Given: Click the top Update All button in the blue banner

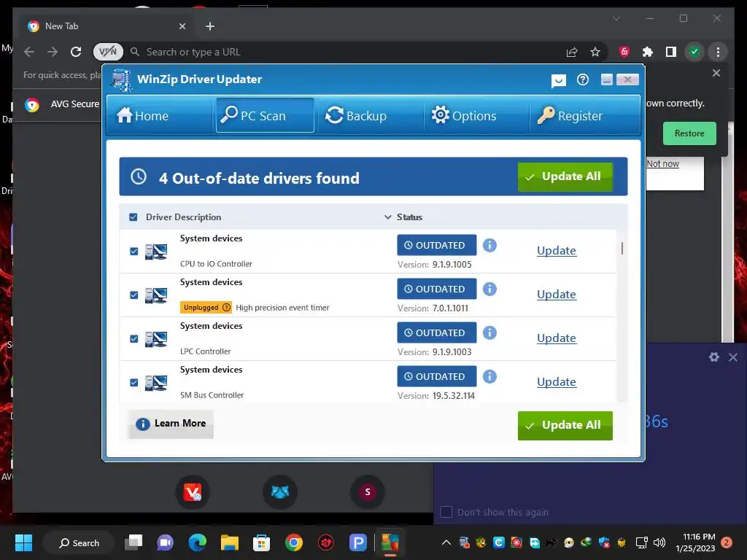Looking at the screenshot, I should pos(565,176).
